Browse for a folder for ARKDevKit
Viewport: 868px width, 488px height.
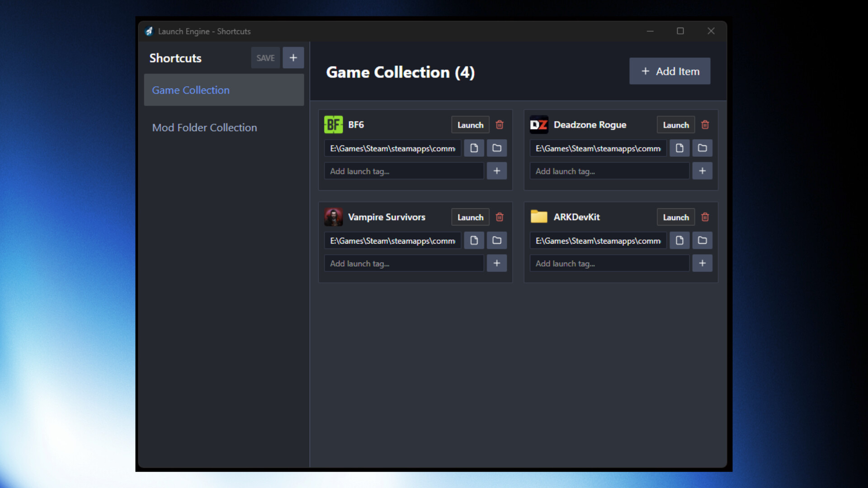click(x=702, y=240)
